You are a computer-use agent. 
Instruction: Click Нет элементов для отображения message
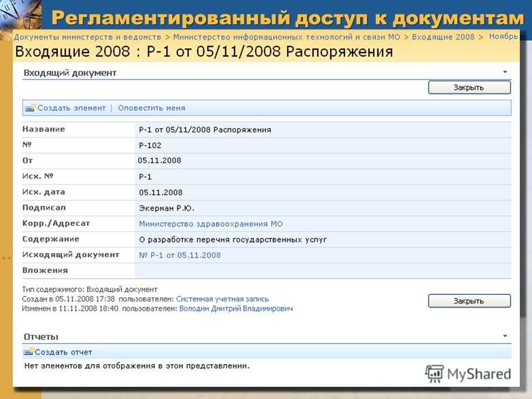[x=137, y=366]
